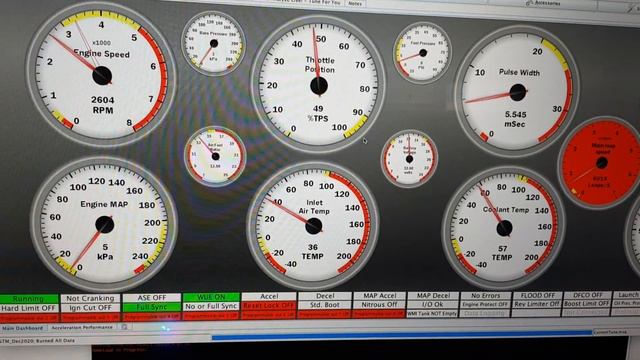Select the Engine MAP gauge
The width and height of the screenshot is (640, 360).
click(104, 223)
